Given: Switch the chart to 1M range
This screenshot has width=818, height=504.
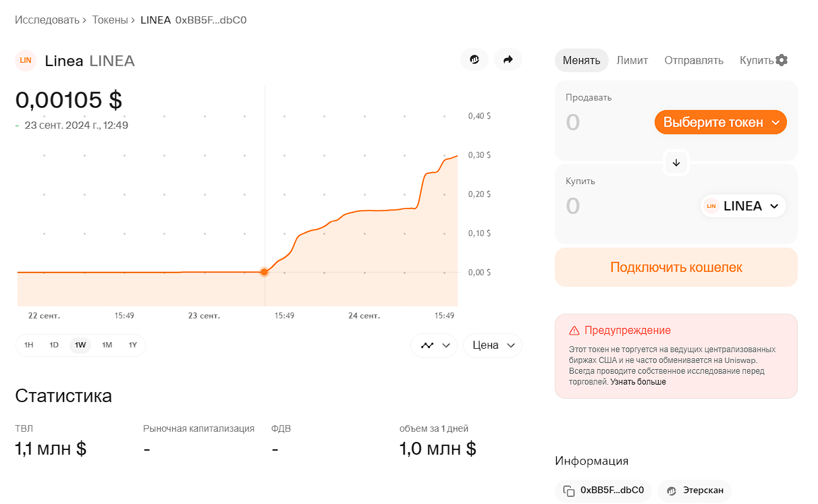Looking at the screenshot, I should (105, 345).
